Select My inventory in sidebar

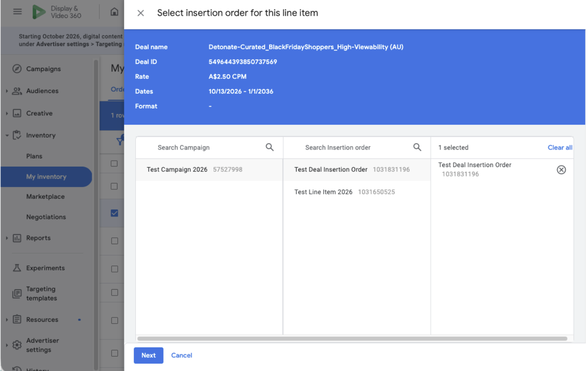46,177
